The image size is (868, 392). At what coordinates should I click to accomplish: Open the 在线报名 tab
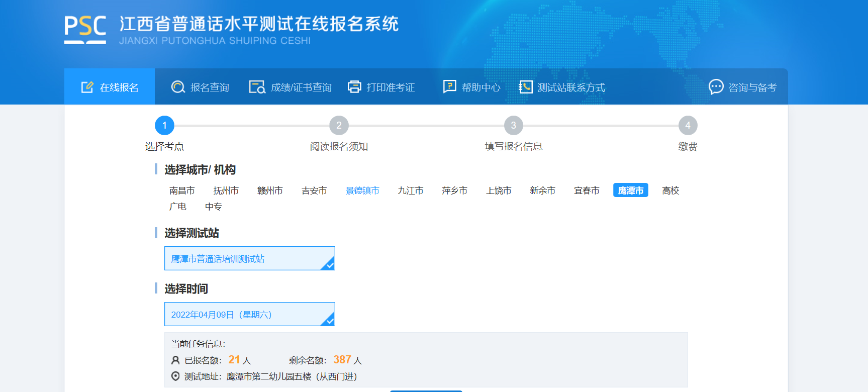[x=110, y=86]
